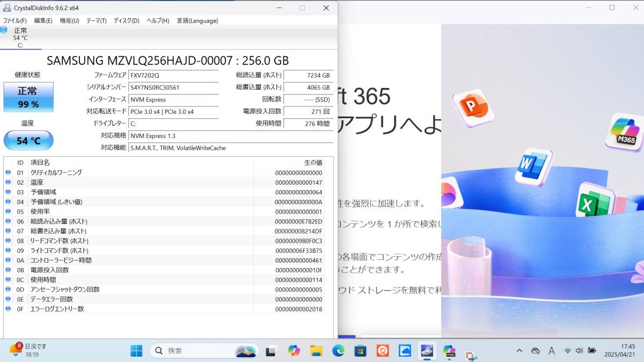This screenshot has height=362, width=644.
Task: Select the リードコマンド数 (ホスト) row
Action: click(164, 241)
